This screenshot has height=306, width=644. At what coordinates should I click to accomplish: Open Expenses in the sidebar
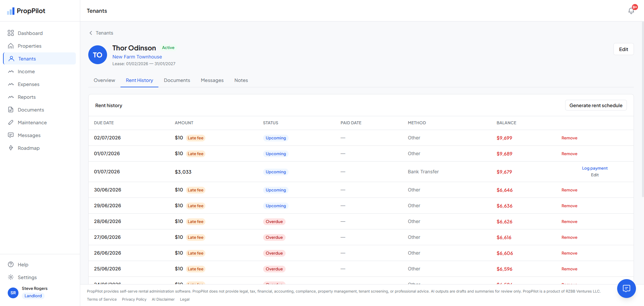pyautogui.click(x=40, y=84)
